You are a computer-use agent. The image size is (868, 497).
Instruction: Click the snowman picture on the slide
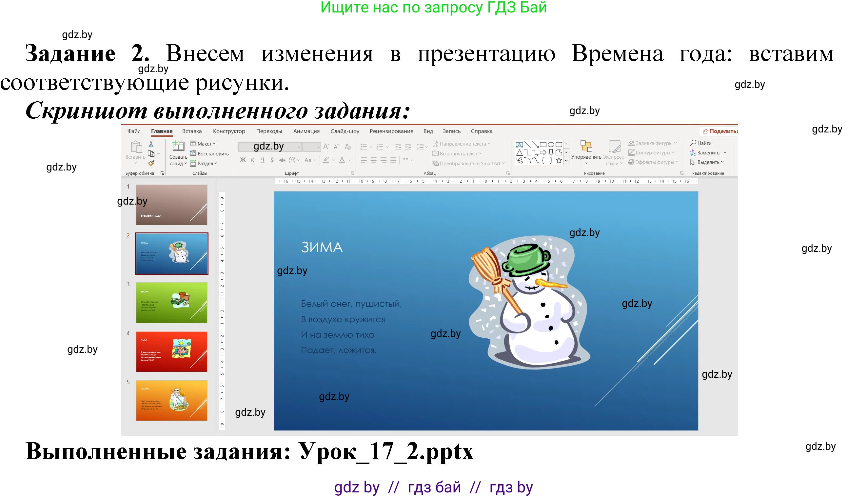[529, 303]
